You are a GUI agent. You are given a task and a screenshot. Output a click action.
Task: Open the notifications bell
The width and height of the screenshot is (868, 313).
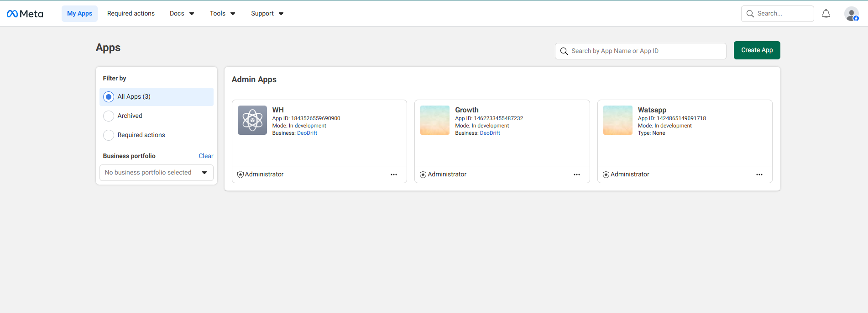tap(826, 14)
